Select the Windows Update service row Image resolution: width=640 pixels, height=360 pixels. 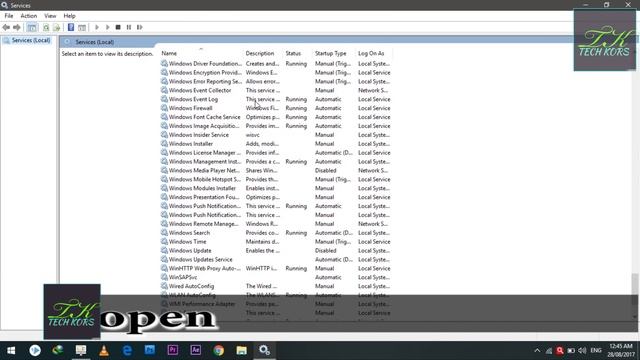point(276,251)
